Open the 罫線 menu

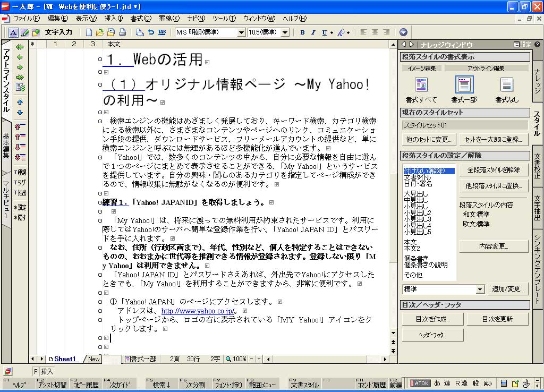click(x=169, y=19)
